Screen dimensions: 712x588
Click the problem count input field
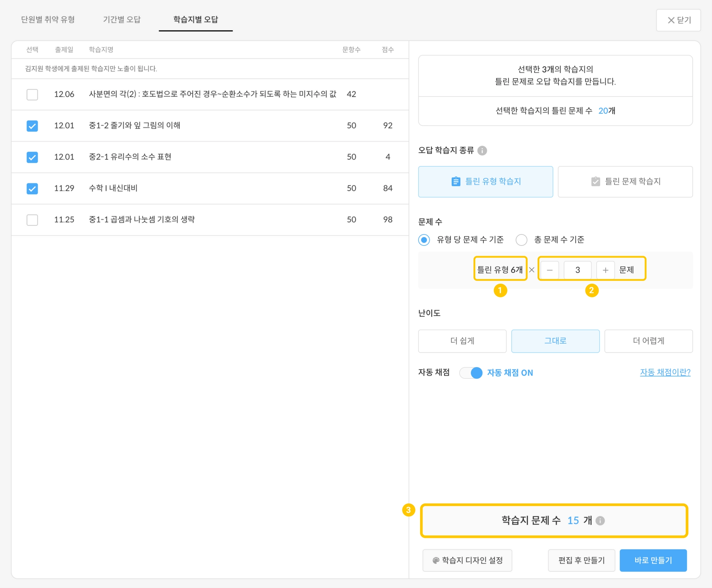point(577,270)
